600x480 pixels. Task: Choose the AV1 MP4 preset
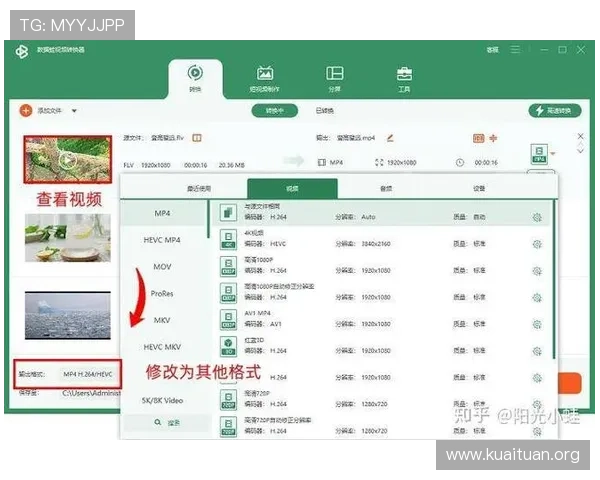click(x=381, y=320)
